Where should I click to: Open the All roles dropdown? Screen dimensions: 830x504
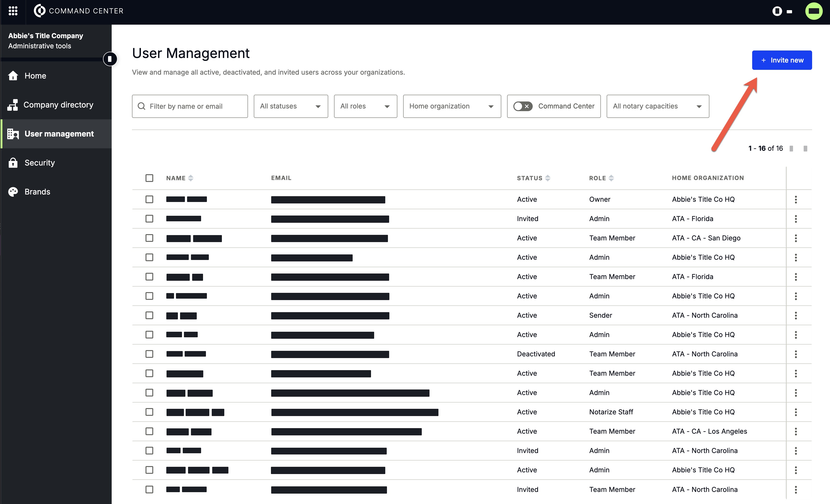(x=365, y=106)
